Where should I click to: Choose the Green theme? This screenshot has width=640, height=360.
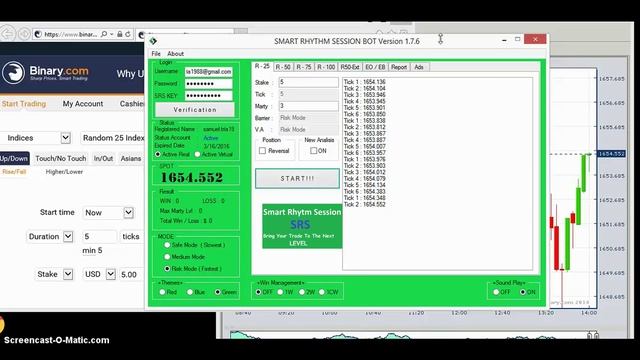point(218,292)
